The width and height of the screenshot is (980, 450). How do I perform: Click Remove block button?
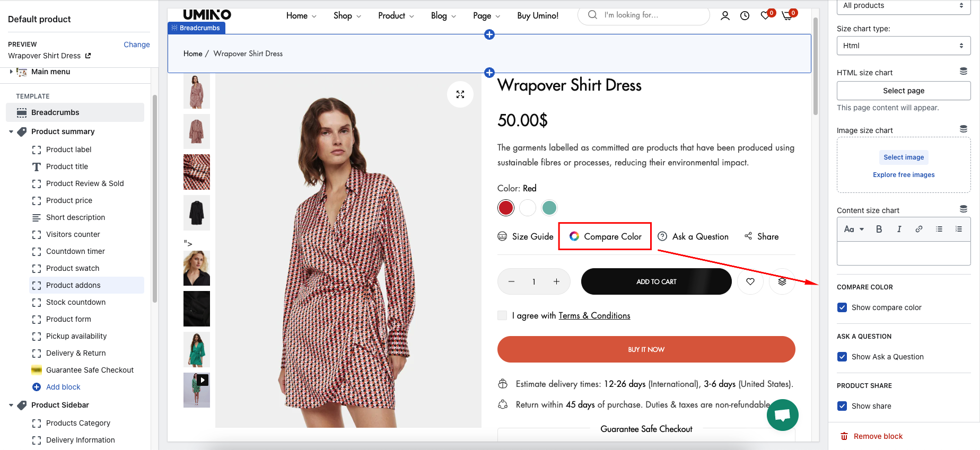pyautogui.click(x=872, y=436)
